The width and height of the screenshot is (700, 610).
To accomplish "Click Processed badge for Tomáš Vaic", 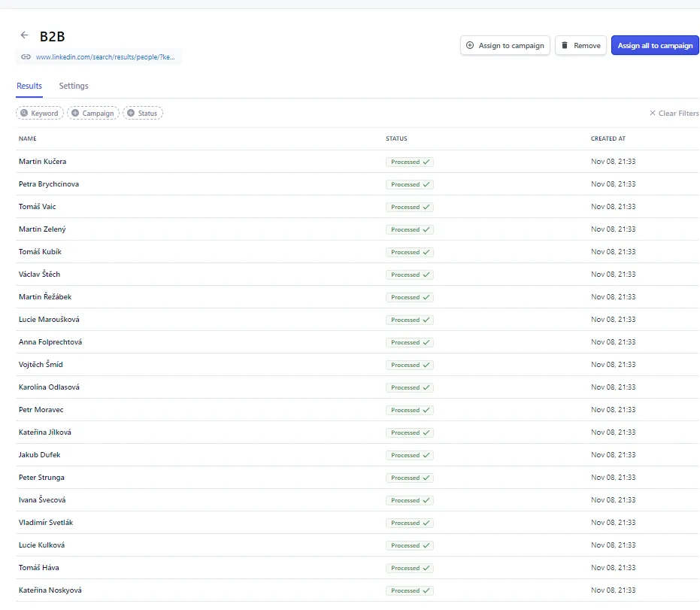I will [410, 207].
